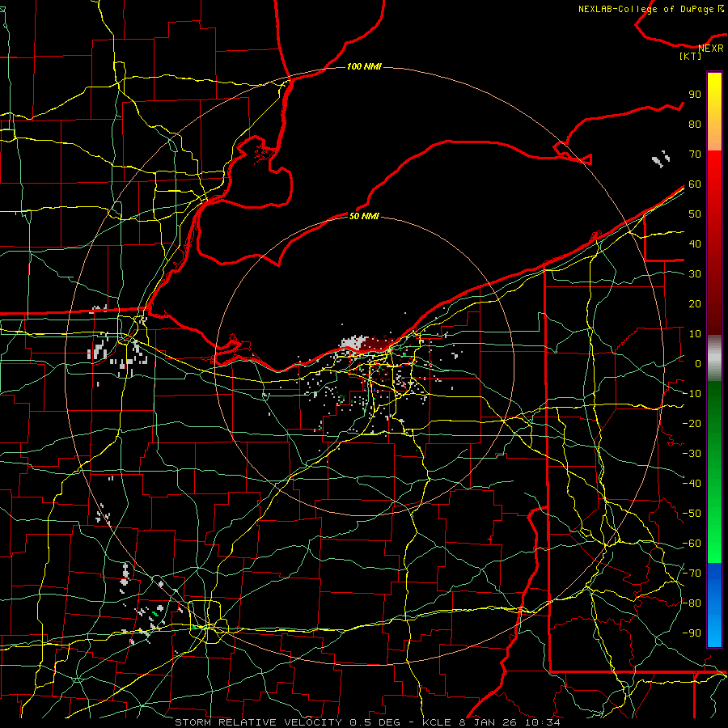This screenshot has width=728, height=728.
Task: Click the KT units label above the color scale
Action: 690,56
